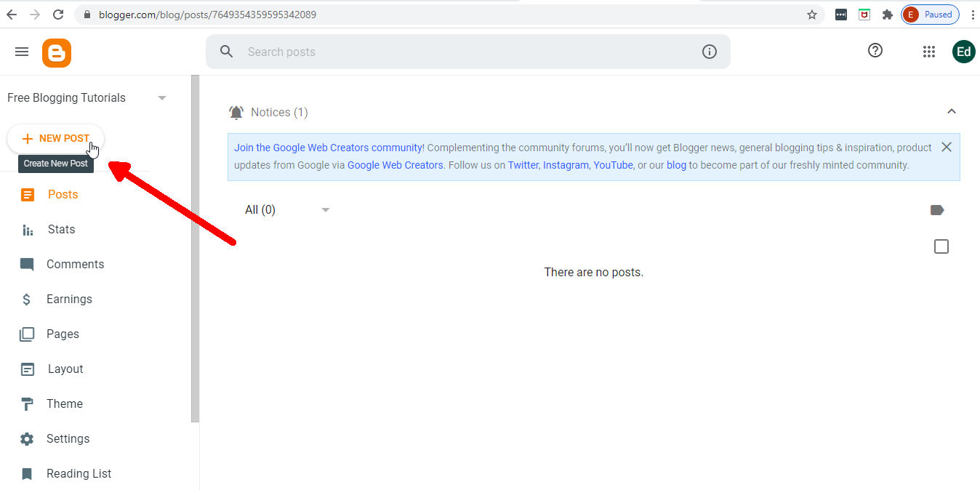The width and height of the screenshot is (980, 490).
Task: Click the Reading List bookmark icon
Action: (27, 474)
